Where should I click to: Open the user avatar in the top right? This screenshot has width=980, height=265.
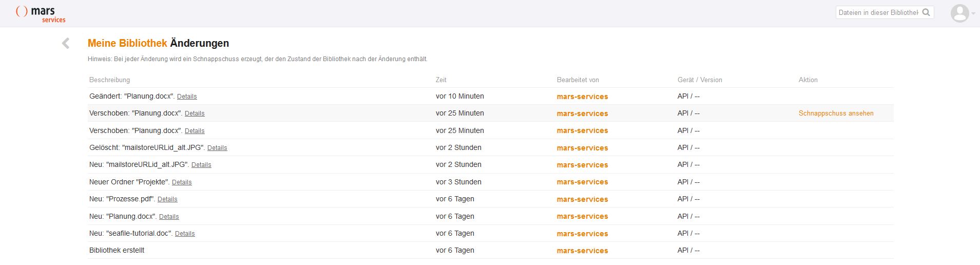(959, 13)
